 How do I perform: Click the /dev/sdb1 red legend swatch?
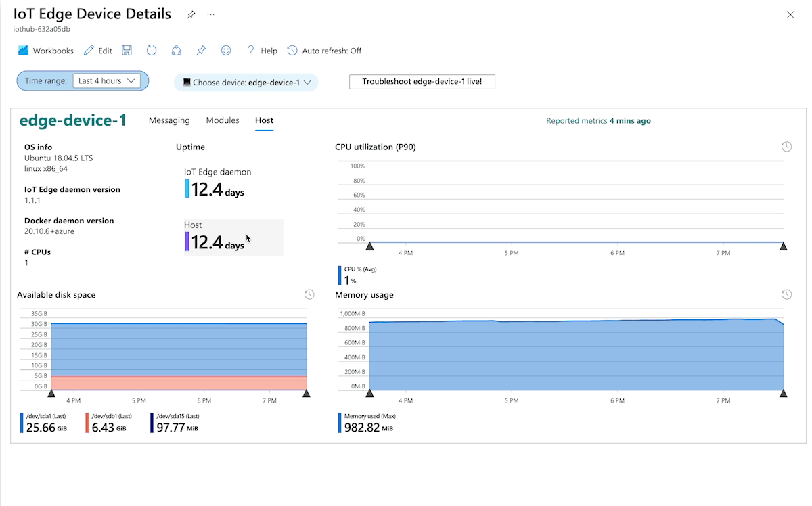pos(87,423)
